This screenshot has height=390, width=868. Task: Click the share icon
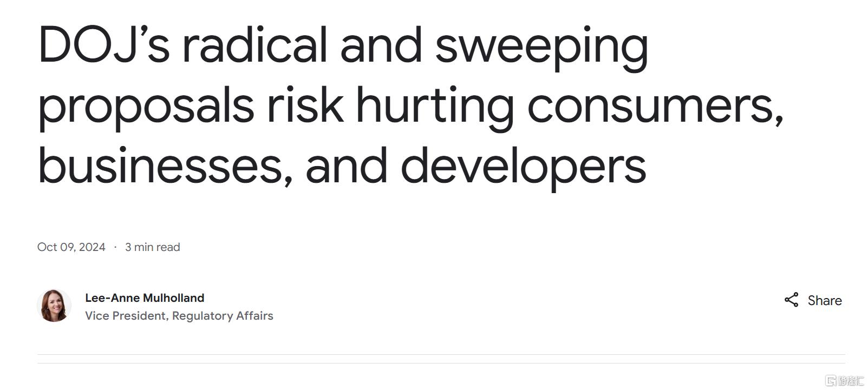(x=791, y=300)
